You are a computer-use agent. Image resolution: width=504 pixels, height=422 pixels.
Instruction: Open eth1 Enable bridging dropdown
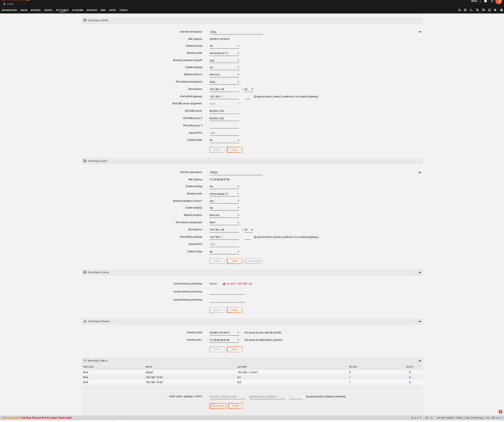coord(224,208)
